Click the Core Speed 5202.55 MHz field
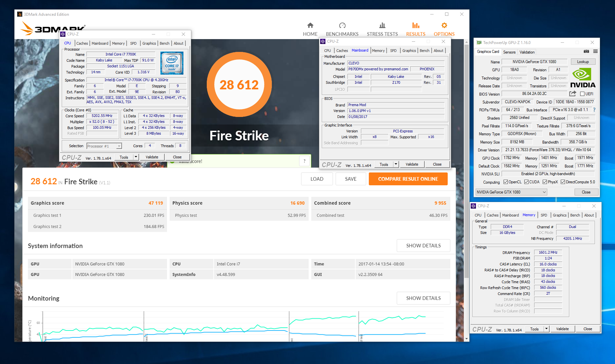This screenshot has height=364, width=615. tap(102, 116)
